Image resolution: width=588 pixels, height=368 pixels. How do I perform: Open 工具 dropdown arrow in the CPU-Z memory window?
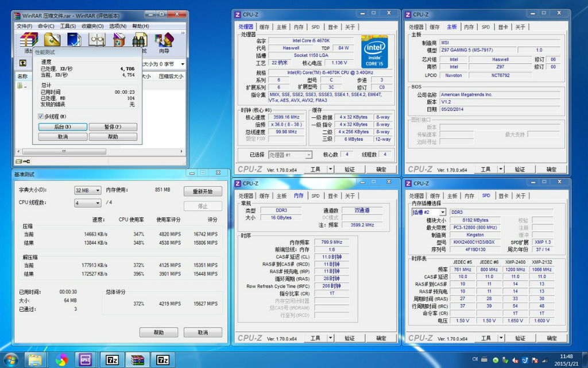330,338
